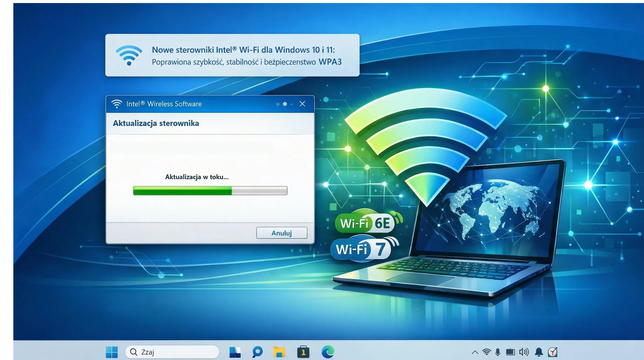Open the notifications bell in the tray
The height and width of the screenshot is (360, 644).
(x=539, y=352)
